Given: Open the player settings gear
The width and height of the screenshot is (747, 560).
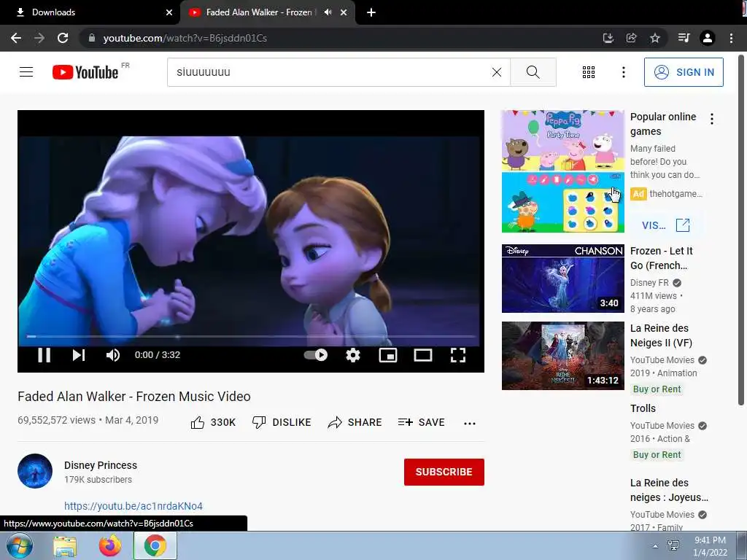Looking at the screenshot, I should pyautogui.click(x=352, y=355).
